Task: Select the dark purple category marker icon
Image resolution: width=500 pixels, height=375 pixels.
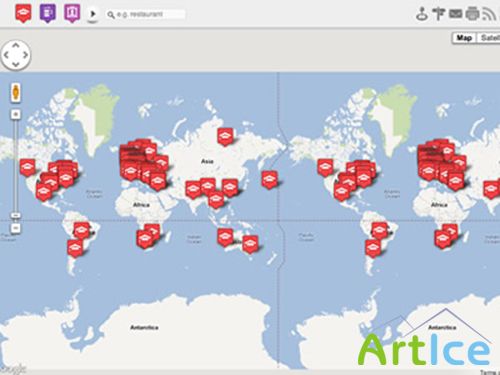Action: point(48,13)
